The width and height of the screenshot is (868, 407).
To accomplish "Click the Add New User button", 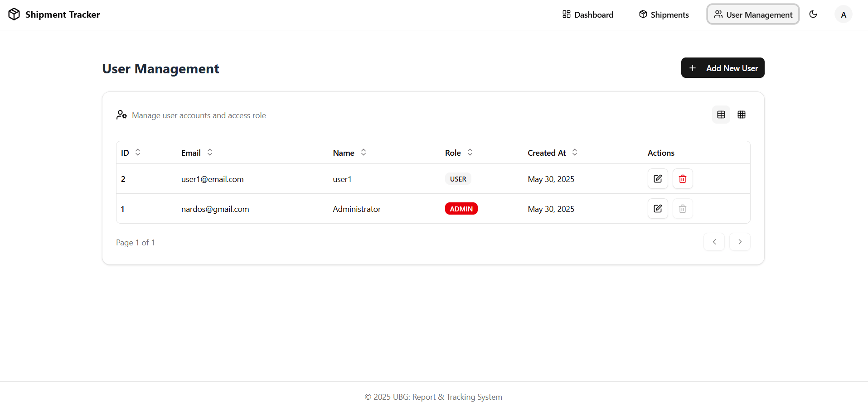I will click(x=723, y=68).
